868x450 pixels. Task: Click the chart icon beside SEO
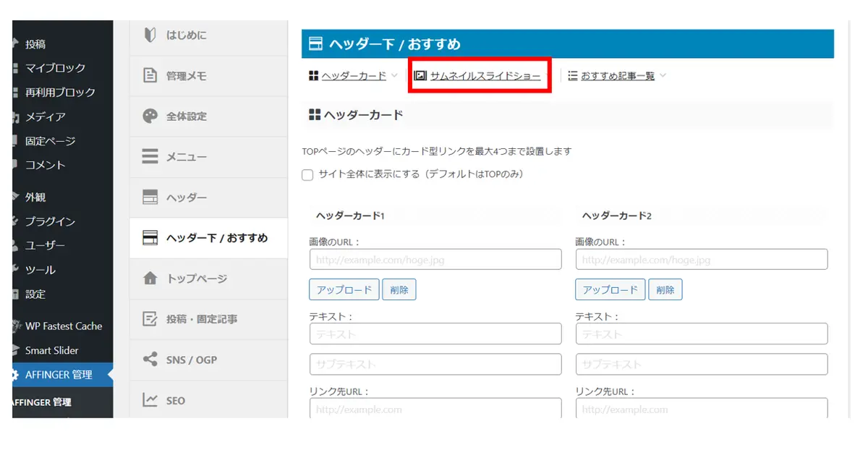150,400
